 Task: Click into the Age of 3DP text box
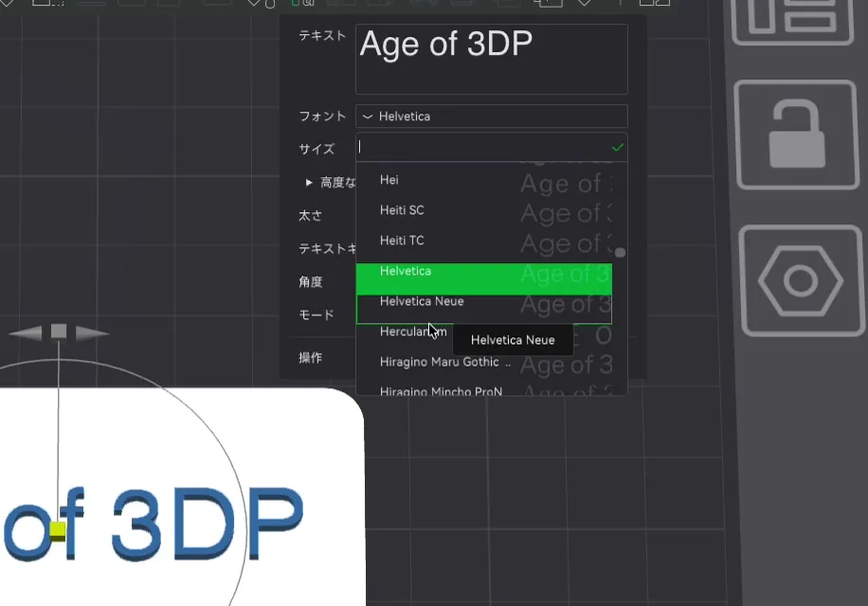click(491, 59)
